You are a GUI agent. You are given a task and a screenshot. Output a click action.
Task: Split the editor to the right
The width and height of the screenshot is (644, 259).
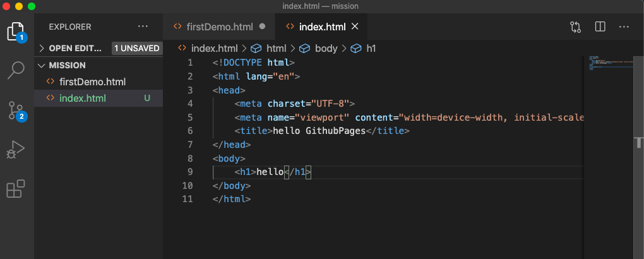(600, 27)
